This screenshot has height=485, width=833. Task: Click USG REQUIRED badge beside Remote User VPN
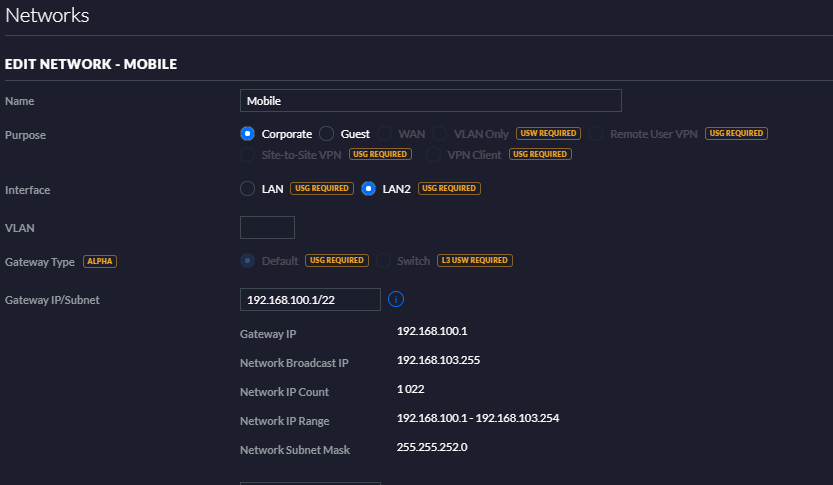[736, 134]
